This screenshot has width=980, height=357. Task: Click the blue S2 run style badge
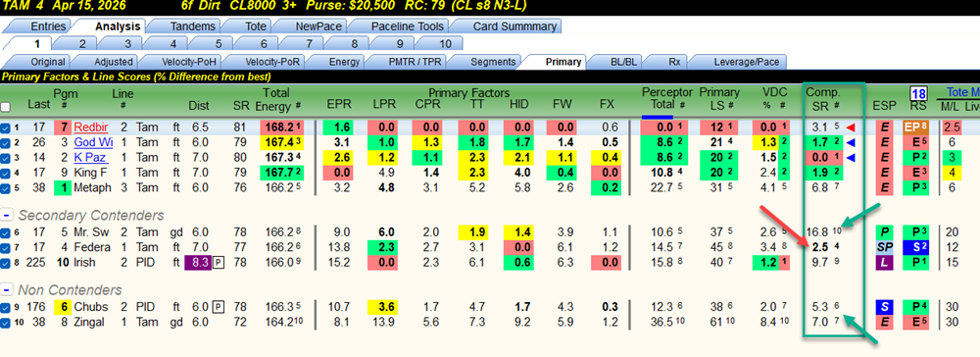[x=914, y=247]
